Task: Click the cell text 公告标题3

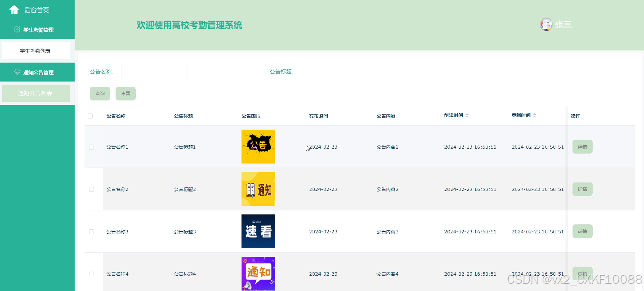Action: [185, 232]
